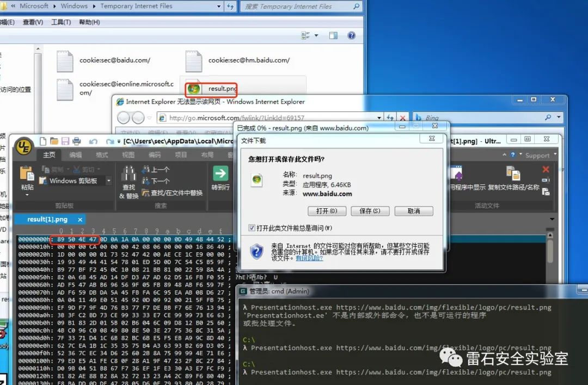Click the blue help question mark in UltraEdit
This screenshot has width=588, height=385.
coord(513,154)
